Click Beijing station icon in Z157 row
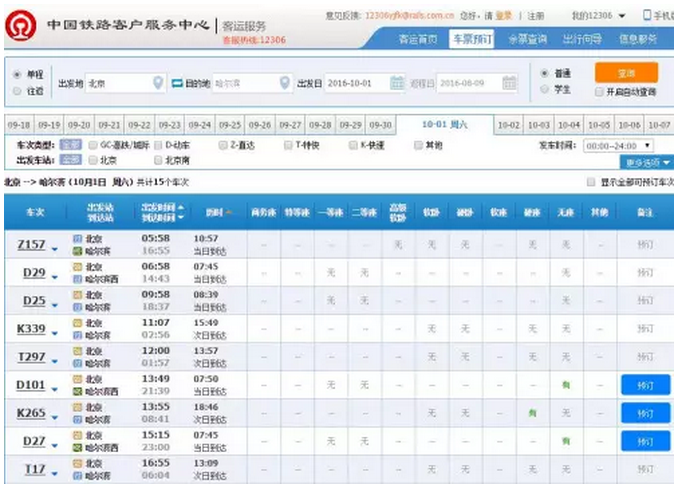The height and width of the screenshot is (485, 677). 78,239
